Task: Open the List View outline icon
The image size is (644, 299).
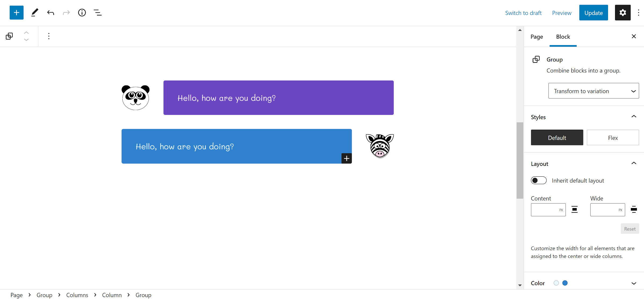Action: point(98,13)
